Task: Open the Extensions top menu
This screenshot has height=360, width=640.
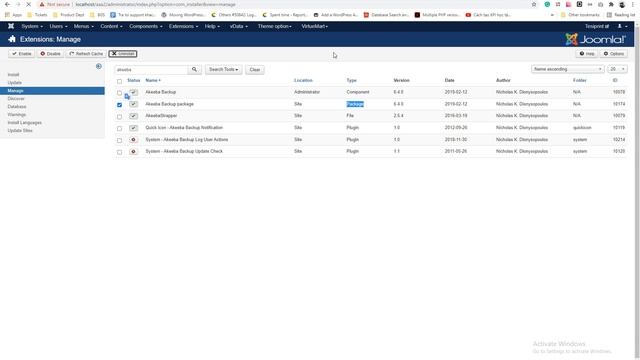Action: pyautogui.click(x=184, y=26)
